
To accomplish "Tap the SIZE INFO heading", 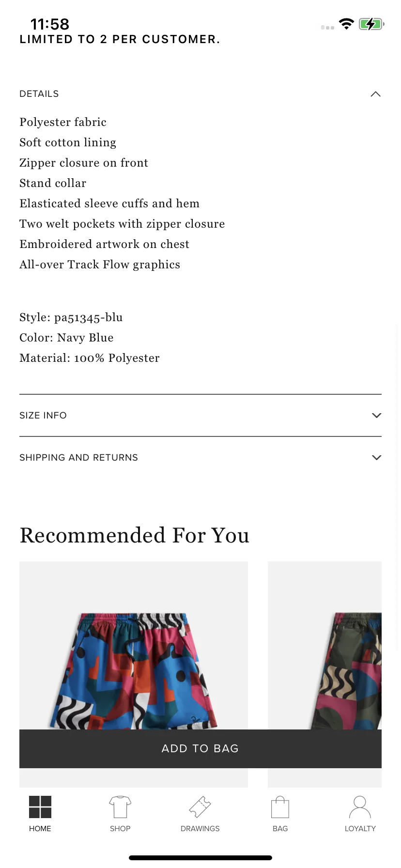I will (43, 416).
